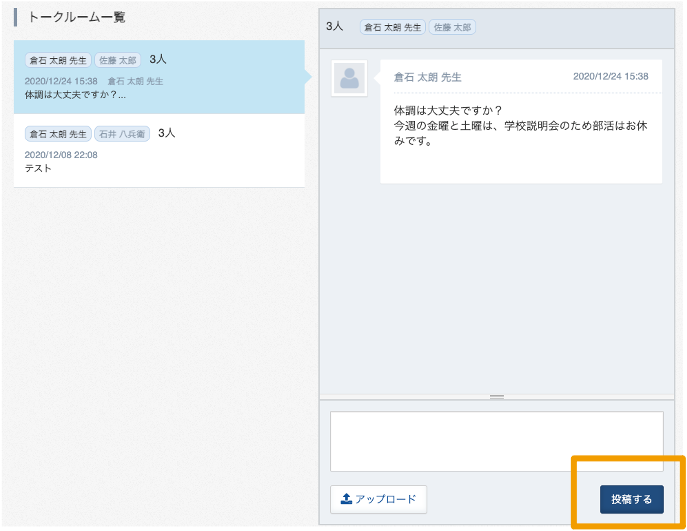Click the user avatar icon beside message
This screenshot has width=687, height=531.
click(349, 78)
